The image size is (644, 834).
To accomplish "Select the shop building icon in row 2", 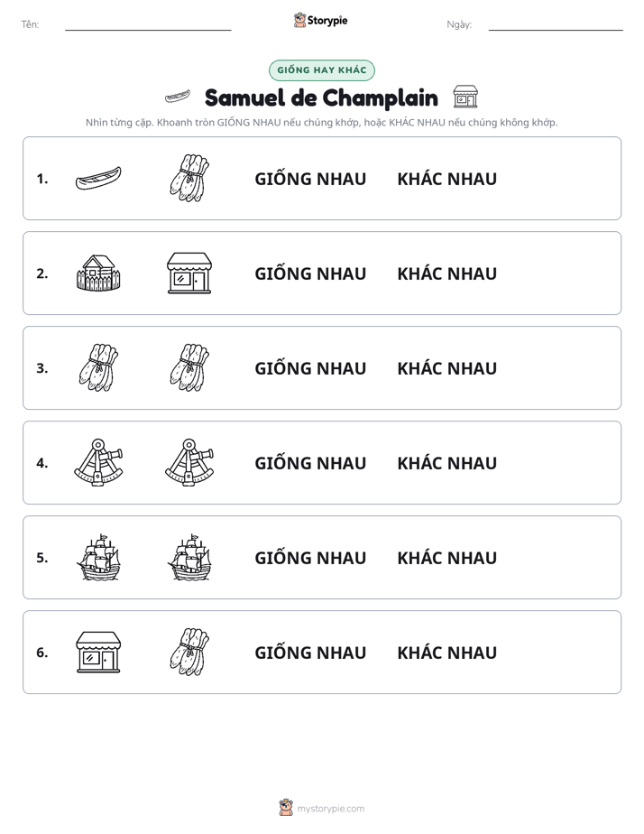I will 189,273.
